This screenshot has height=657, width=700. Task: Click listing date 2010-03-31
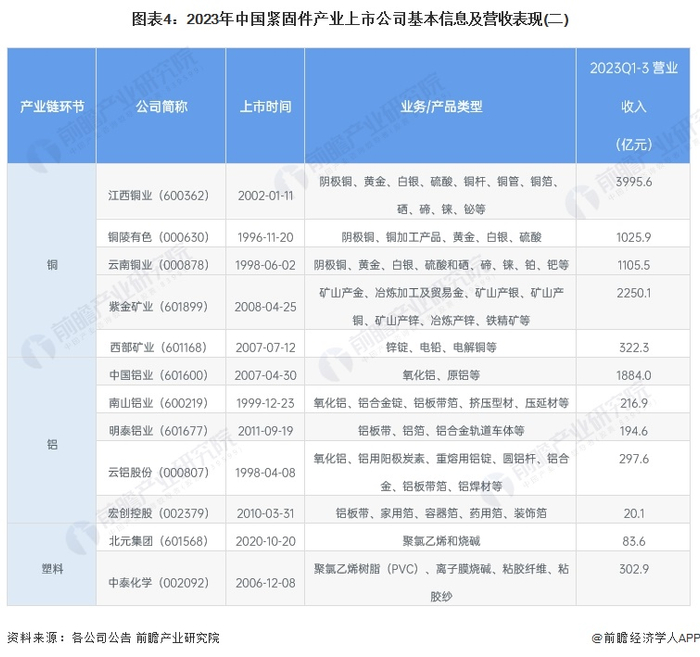265,513
